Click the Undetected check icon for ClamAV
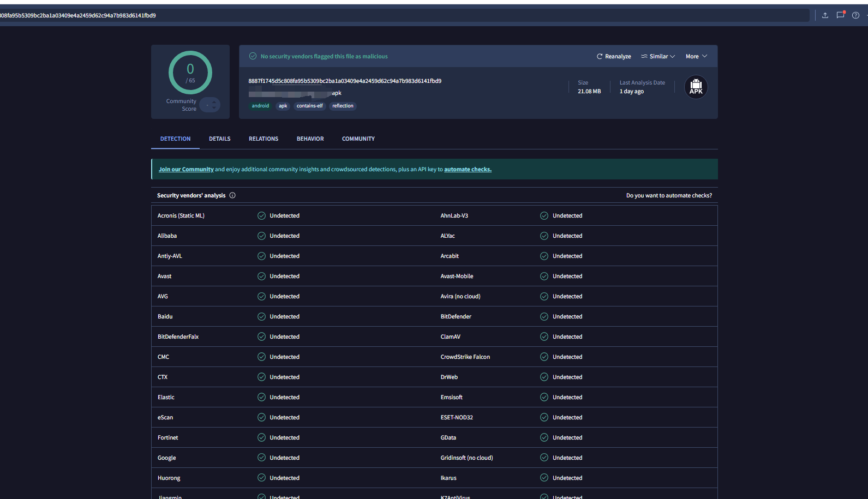 pyautogui.click(x=544, y=336)
